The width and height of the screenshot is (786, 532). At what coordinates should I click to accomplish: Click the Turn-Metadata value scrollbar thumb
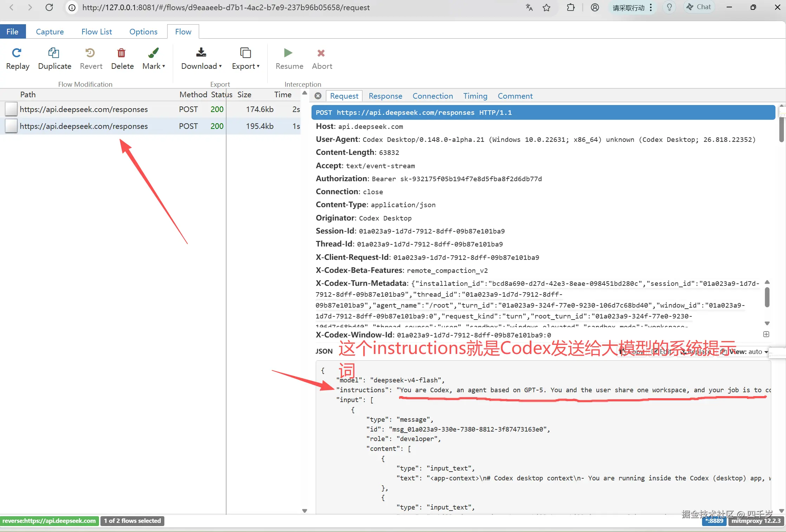[x=767, y=297]
